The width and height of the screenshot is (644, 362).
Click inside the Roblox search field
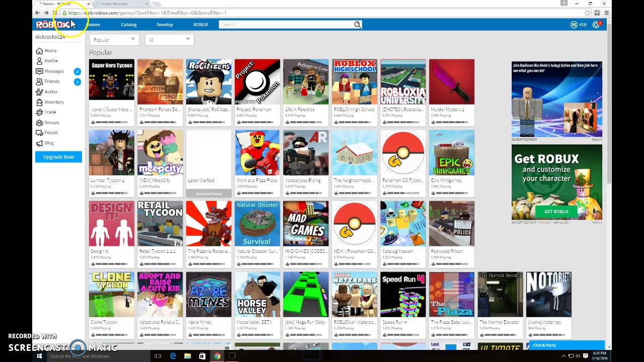[x=287, y=24]
